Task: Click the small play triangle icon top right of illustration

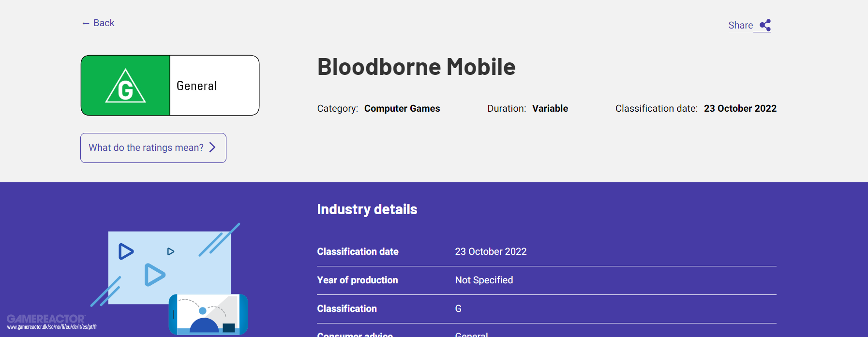Action: point(170,251)
